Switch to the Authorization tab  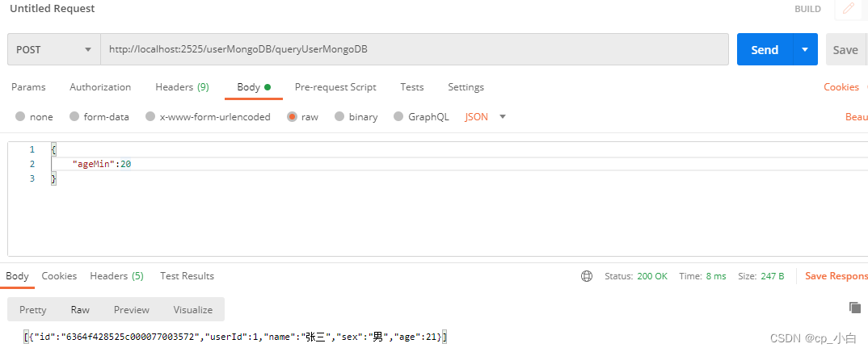(100, 86)
